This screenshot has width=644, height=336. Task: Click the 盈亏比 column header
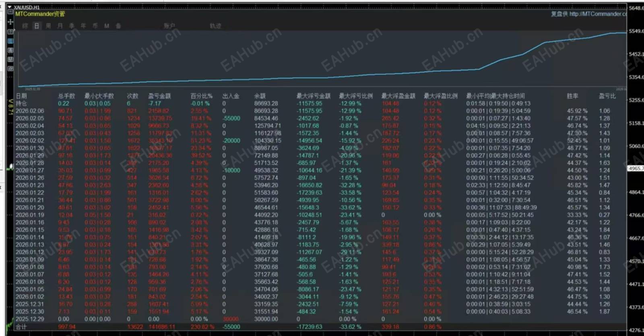point(607,96)
